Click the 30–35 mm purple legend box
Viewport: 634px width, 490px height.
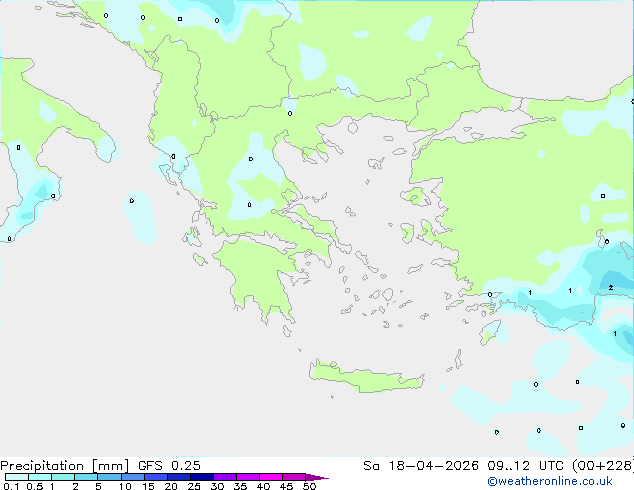224,477
